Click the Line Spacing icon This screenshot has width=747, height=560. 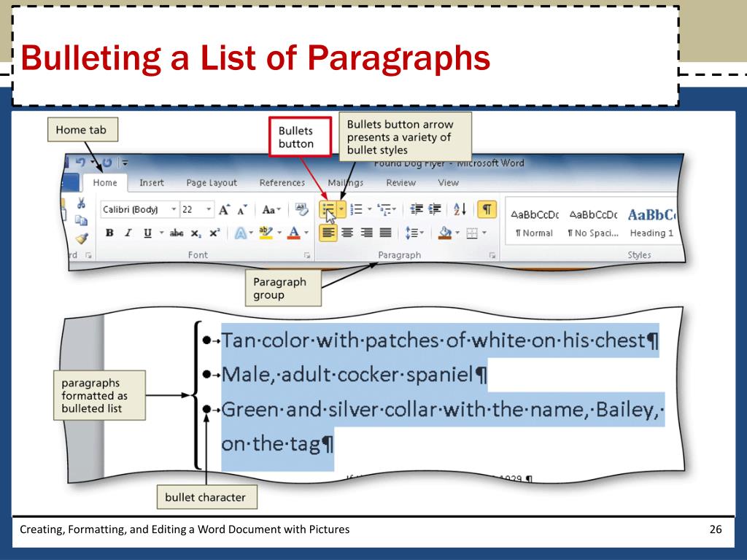[411, 233]
